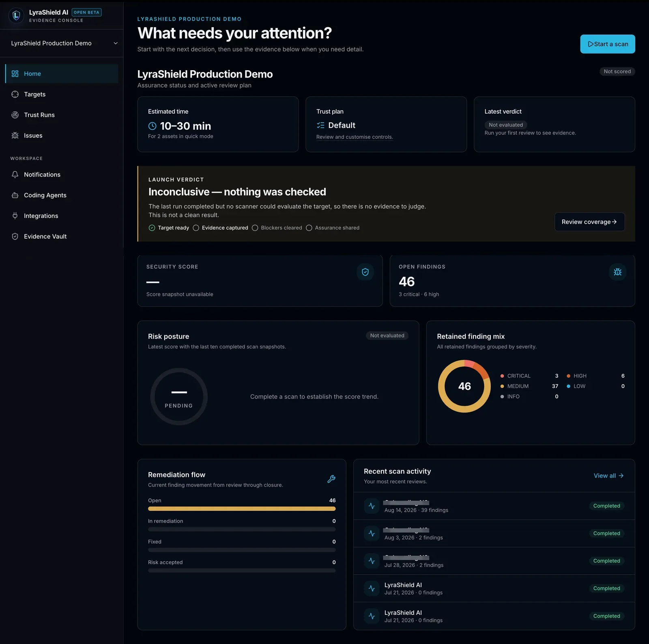Go to Home in the sidebar
The image size is (649, 644).
[62, 73]
